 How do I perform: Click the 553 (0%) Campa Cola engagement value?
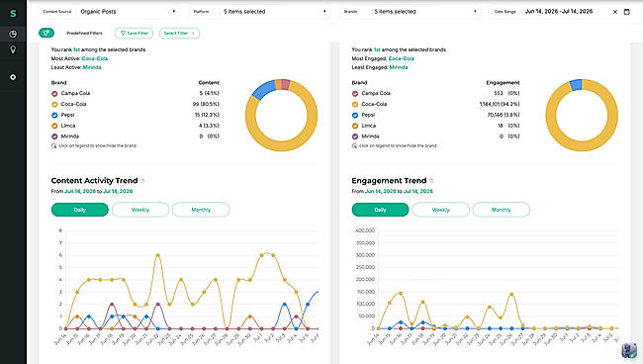[506, 93]
